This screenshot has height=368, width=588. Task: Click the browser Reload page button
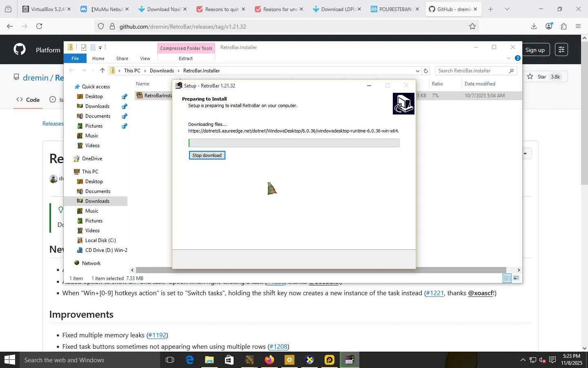tap(39, 26)
